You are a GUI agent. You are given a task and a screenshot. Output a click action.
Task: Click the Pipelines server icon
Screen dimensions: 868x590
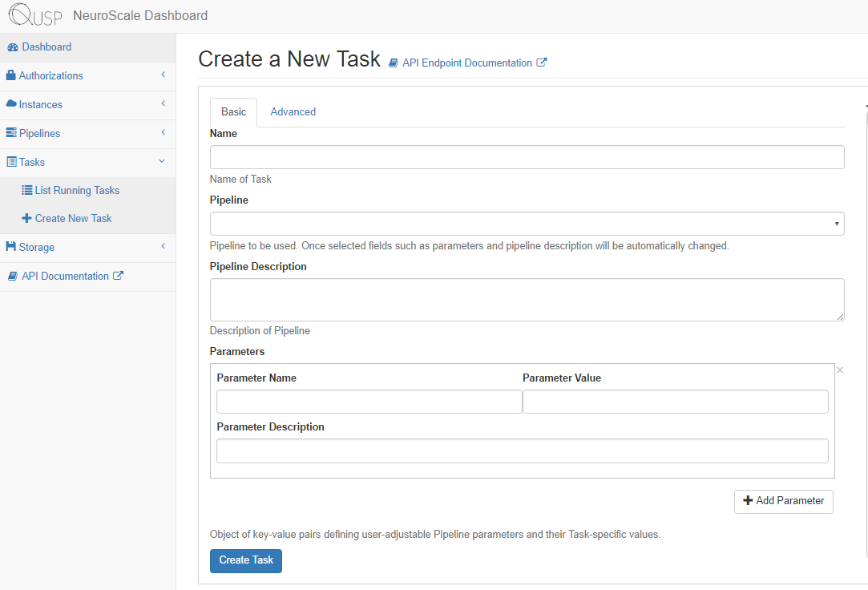point(11,133)
